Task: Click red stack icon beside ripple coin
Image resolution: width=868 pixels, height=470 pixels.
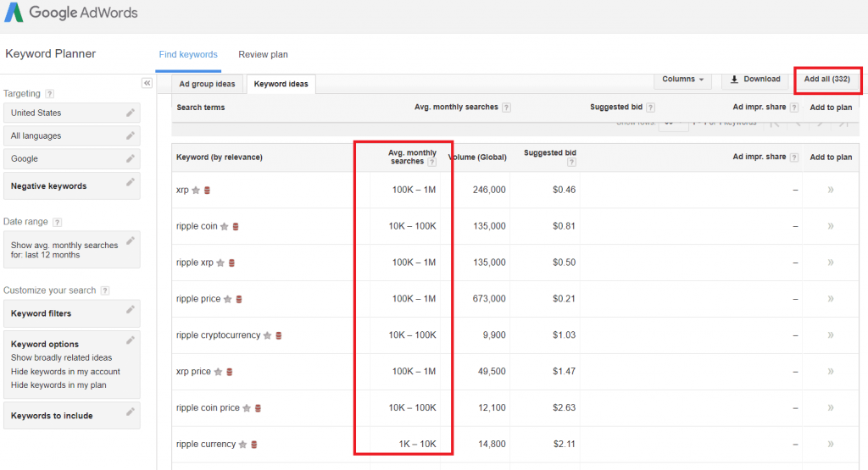Action: (x=236, y=227)
